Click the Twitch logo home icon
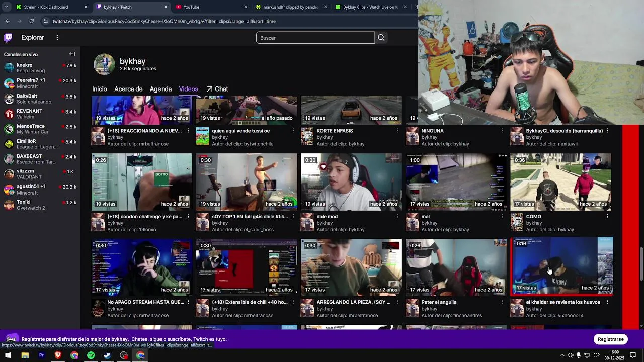This screenshot has height=362, width=644. pos(8,38)
